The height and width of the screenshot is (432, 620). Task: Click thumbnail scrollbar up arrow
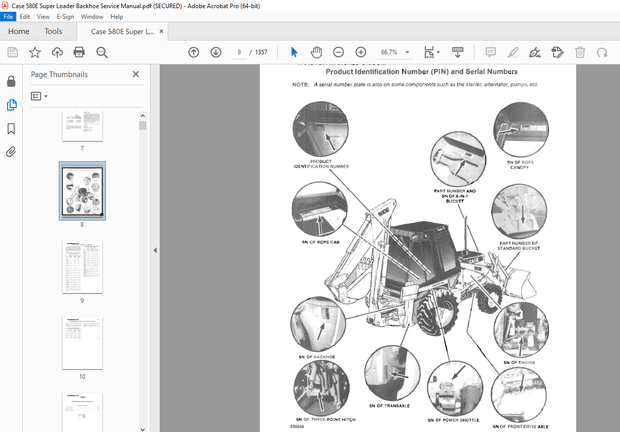(x=143, y=115)
